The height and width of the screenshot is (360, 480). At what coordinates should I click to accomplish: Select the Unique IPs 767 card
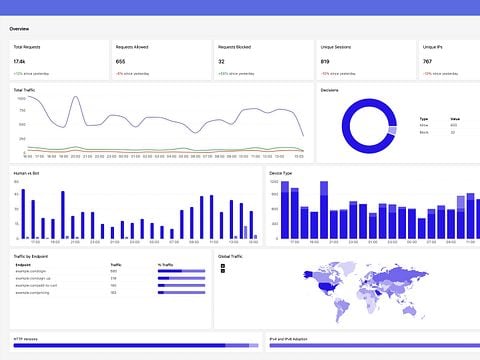pyautogui.click(x=449, y=60)
